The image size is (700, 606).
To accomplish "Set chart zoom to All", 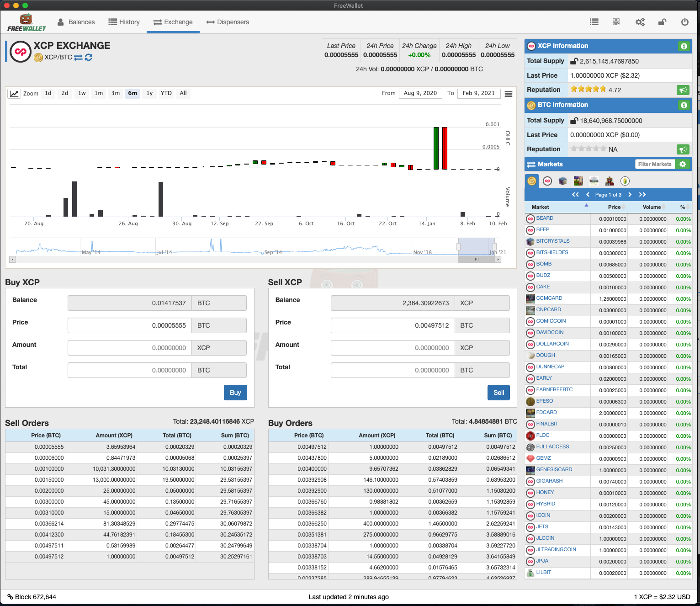I will pyautogui.click(x=183, y=93).
